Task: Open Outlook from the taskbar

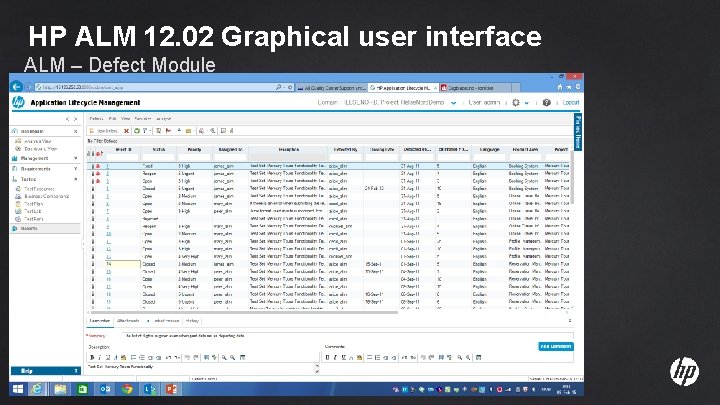Action: pos(105,389)
